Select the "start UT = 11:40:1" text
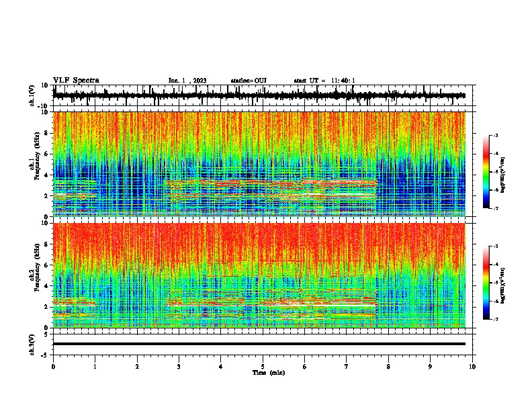This screenshot has width=532, height=411. [x=324, y=81]
